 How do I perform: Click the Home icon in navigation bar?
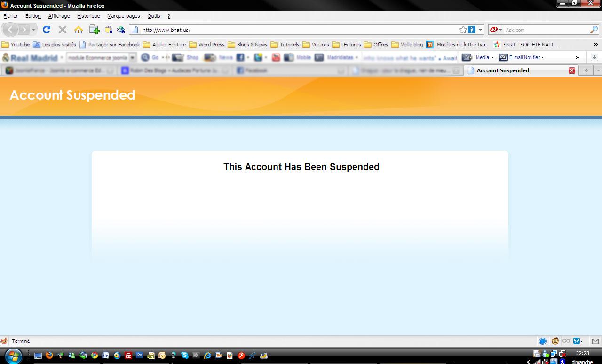79,30
